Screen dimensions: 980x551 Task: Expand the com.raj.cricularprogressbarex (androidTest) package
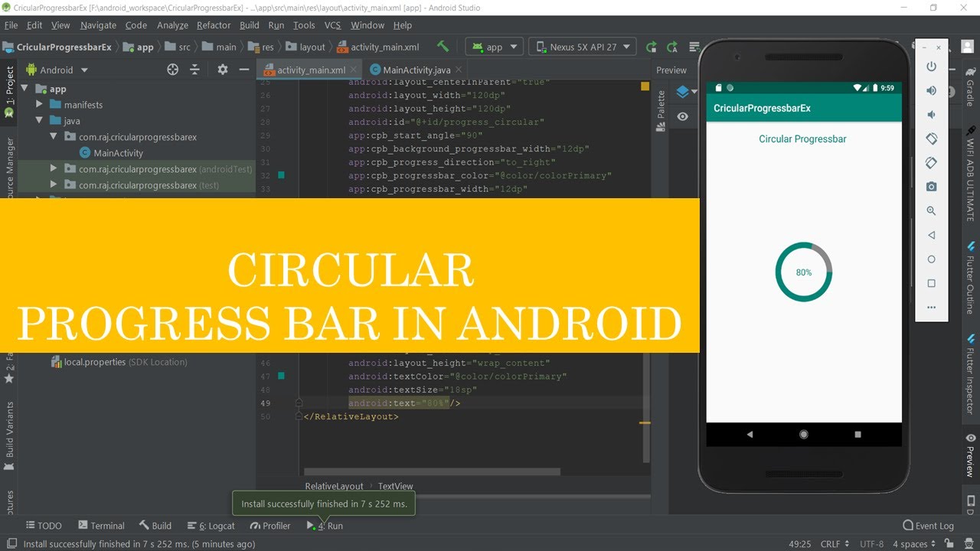click(x=54, y=168)
